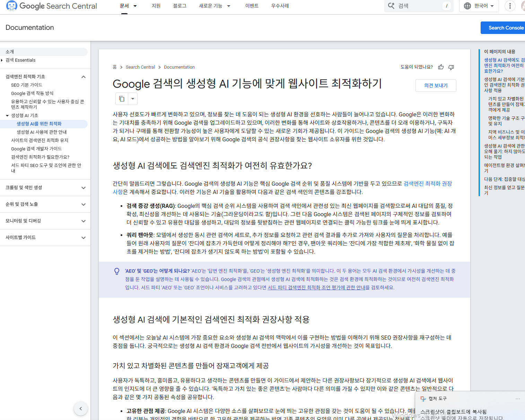
Task: Click the lightbulb tip icon in AEO note
Action: (117, 271)
